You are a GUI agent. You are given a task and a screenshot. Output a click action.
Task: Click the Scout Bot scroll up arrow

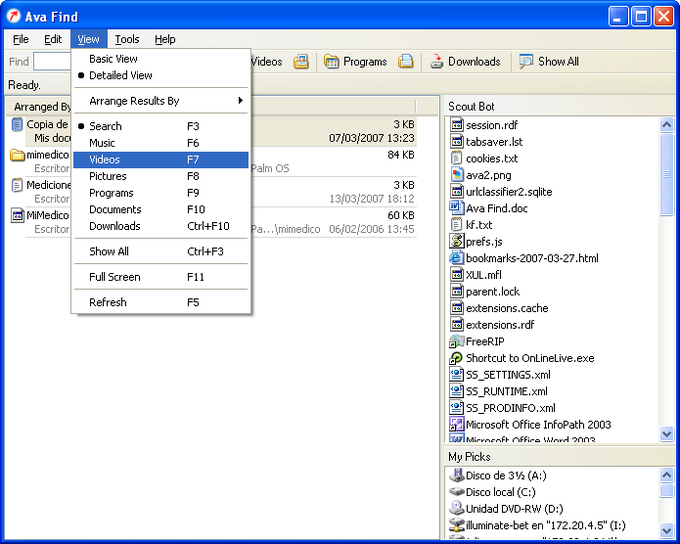pyautogui.click(x=666, y=125)
